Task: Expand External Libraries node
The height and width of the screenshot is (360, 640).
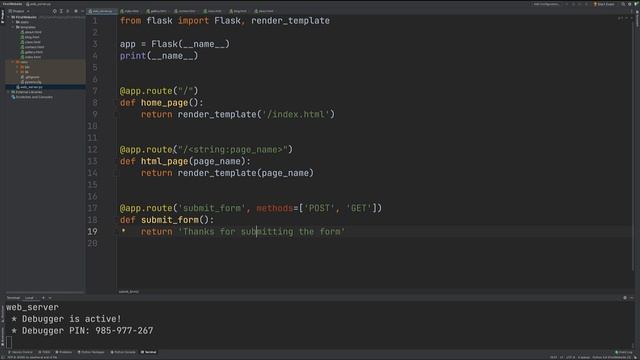Action: coord(8,92)
